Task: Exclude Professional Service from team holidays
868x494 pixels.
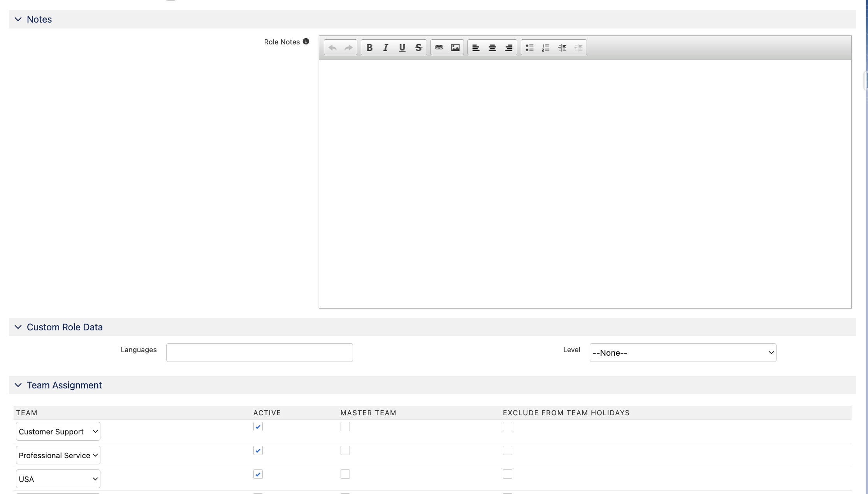Action: tap(508, 450)
